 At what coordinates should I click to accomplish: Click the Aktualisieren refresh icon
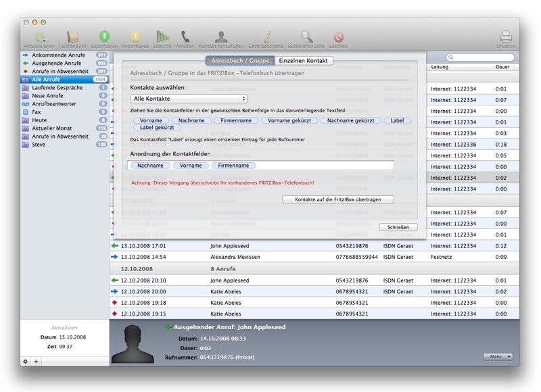point(40,36)
